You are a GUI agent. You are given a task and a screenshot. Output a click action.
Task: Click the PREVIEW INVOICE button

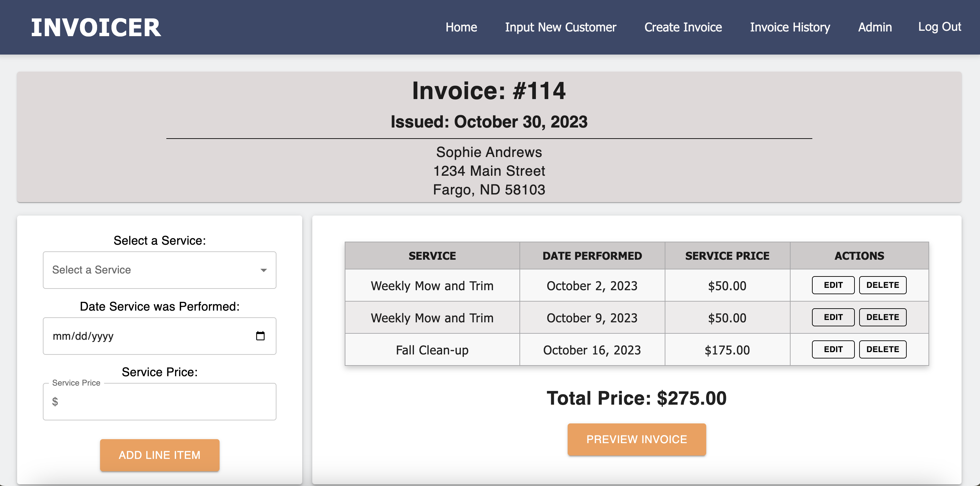point(637,439)
